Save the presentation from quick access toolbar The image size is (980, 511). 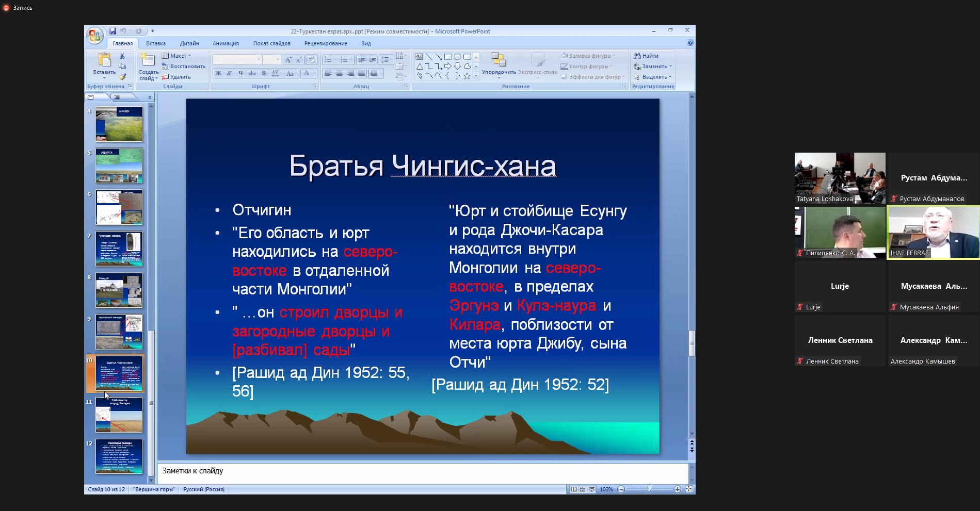pos(113,31)
